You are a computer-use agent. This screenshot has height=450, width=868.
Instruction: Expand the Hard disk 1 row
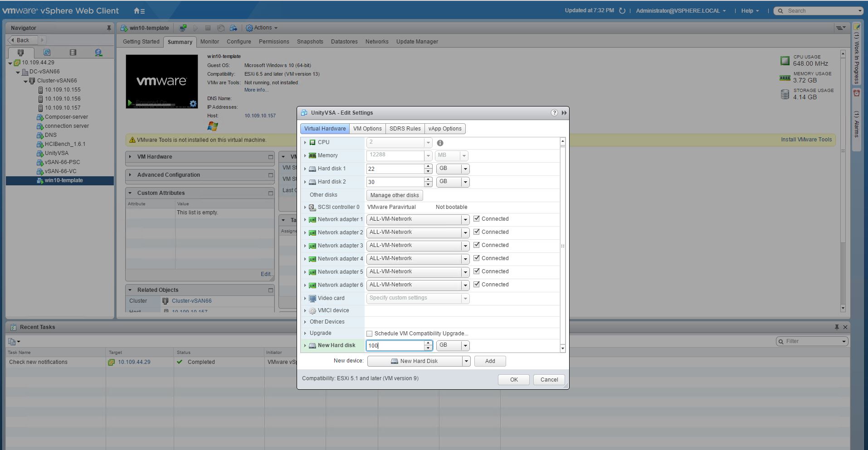pyautogui.click(x=305, y=169)
